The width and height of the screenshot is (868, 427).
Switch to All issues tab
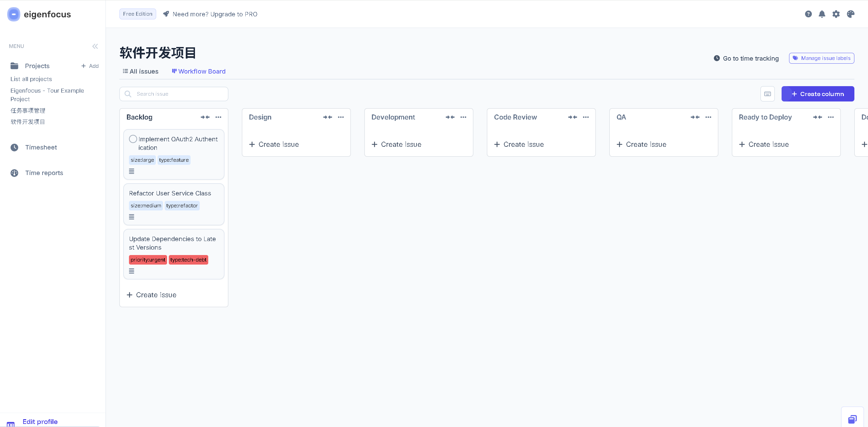pos(141,72)
